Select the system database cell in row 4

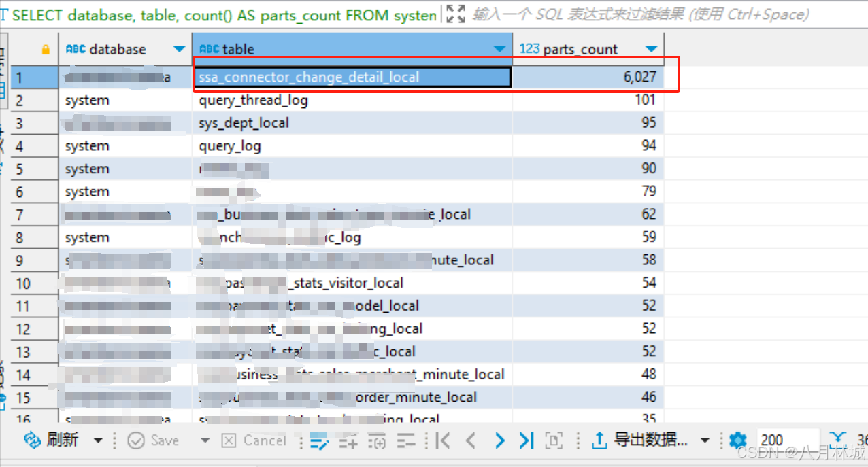click(x=125, y=146)
